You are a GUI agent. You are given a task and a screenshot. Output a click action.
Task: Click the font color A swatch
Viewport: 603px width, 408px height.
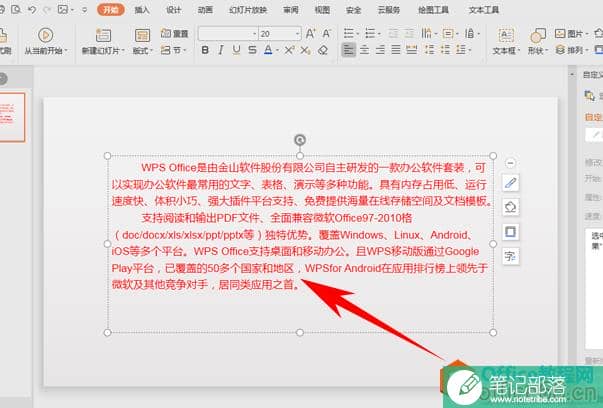pos(268,50)
